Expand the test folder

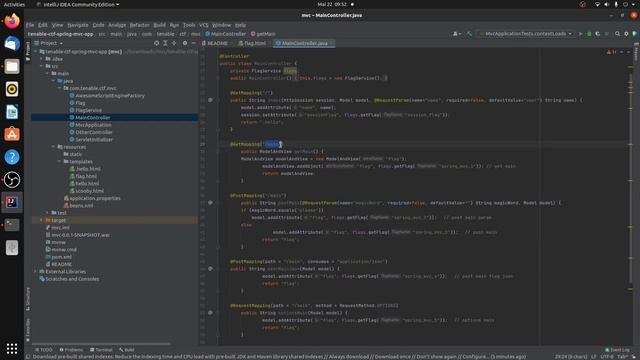pyautogui.click(x=47, y=213)
